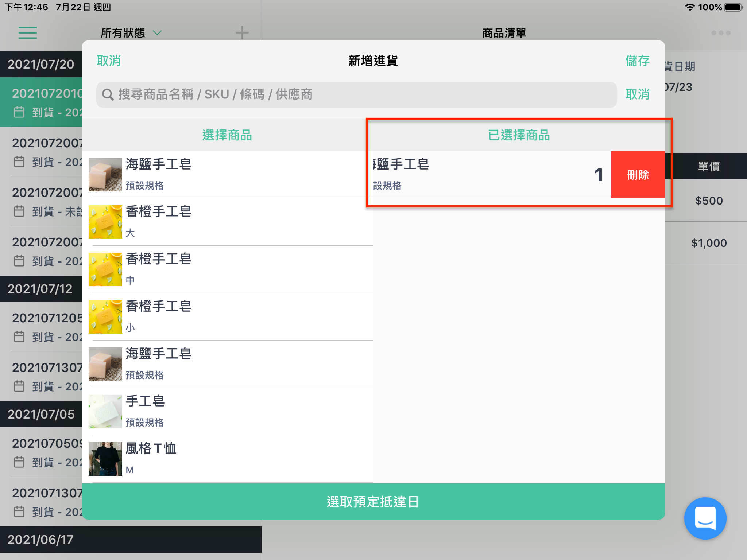Click the 2021/06/17 date header
Screen dimensions: 747x560
(131, 540)
